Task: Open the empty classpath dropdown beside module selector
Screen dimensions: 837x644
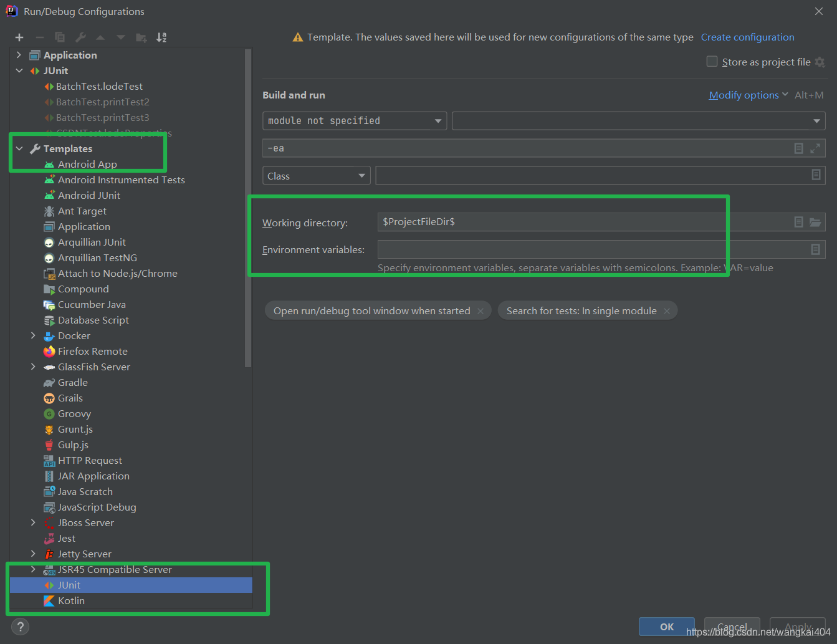Action: tap(639, 120)
